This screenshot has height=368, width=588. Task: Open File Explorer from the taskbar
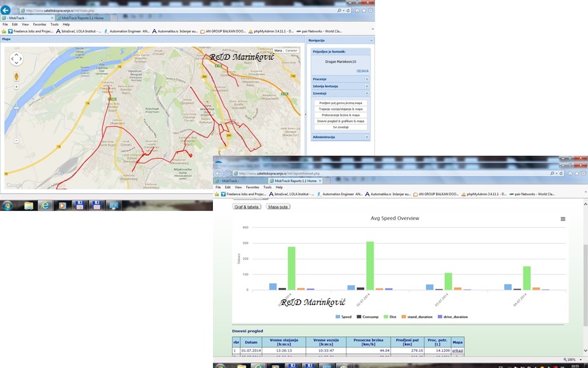[x=29, y=205]
